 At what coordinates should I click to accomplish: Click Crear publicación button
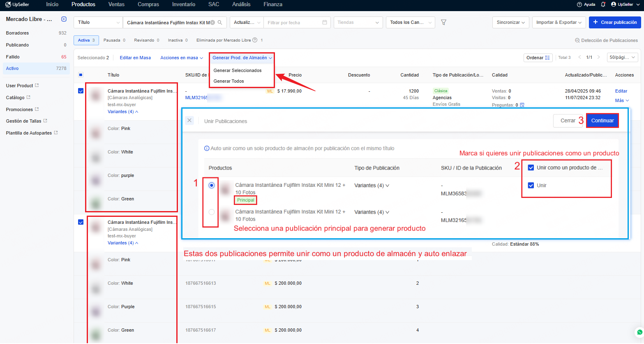click(615, 23)
